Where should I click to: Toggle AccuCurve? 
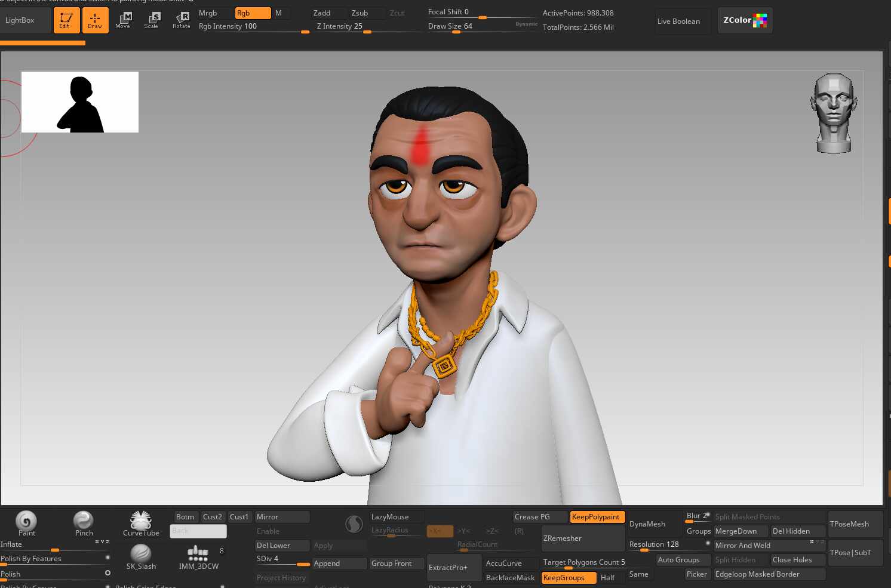point(511,564)
